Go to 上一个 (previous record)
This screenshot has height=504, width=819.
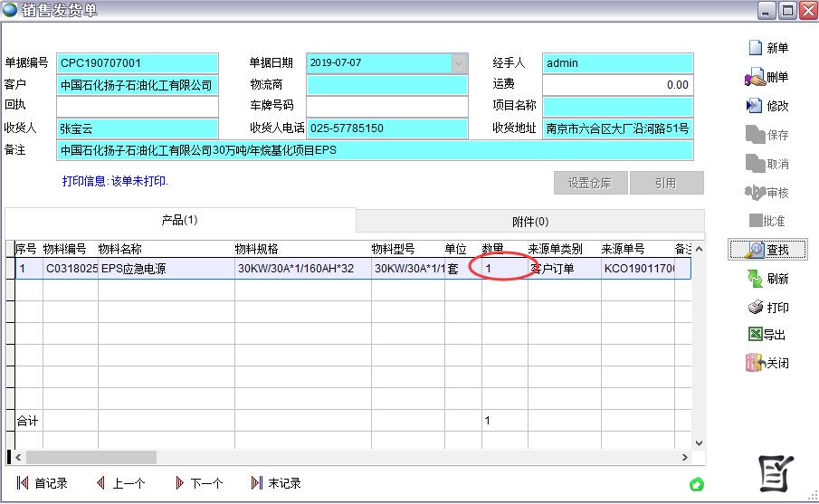point(120,483)
